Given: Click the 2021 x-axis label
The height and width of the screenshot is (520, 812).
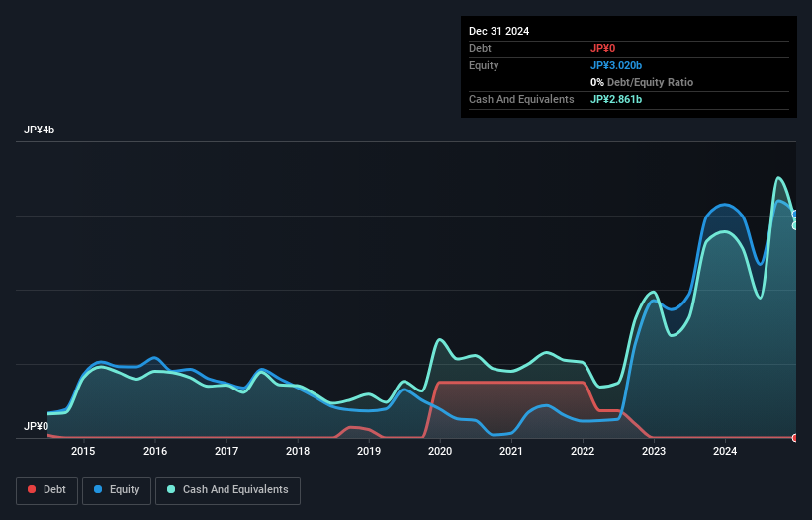Looking at the screenshot, I should pos(511,451).
